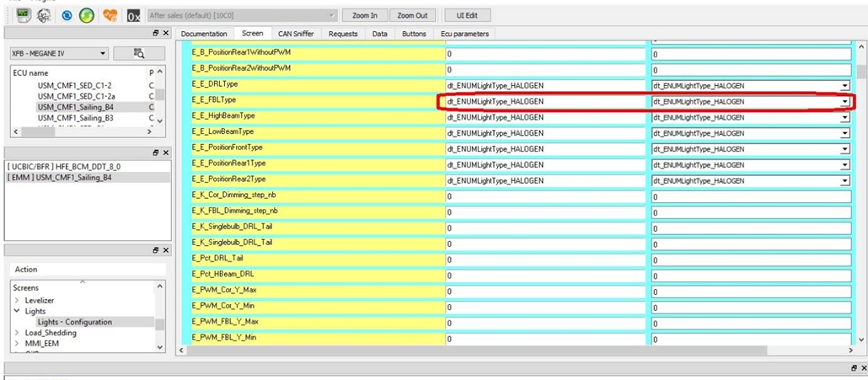Open the Requests tab
Image resolution: width=868 pixels, height=380 pixels.
click(x=343, y=34)
